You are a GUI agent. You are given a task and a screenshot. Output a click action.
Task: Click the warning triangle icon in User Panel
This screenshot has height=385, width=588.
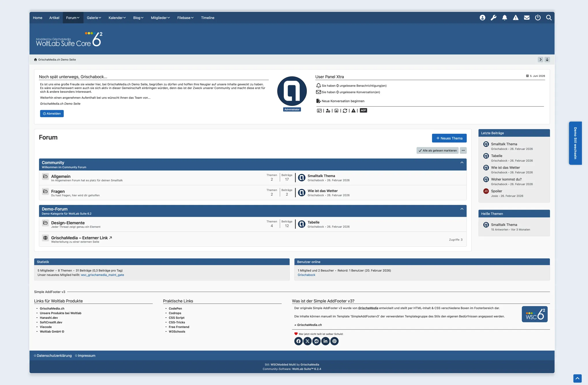pyautogui.click(x=353, y=111)
